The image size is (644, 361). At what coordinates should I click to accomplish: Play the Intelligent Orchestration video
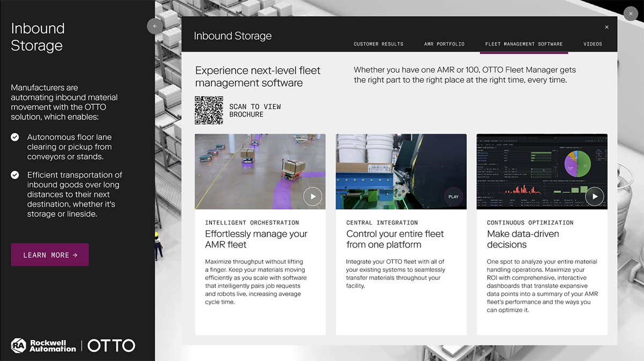point(312,197)
